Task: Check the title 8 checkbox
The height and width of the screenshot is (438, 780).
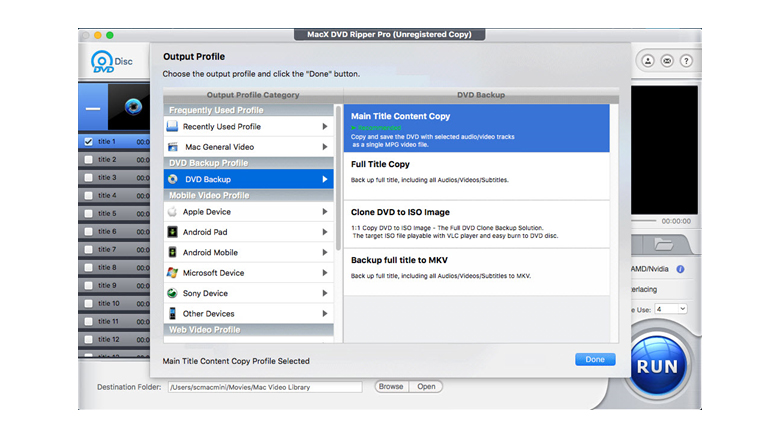Action: [89, 267]
